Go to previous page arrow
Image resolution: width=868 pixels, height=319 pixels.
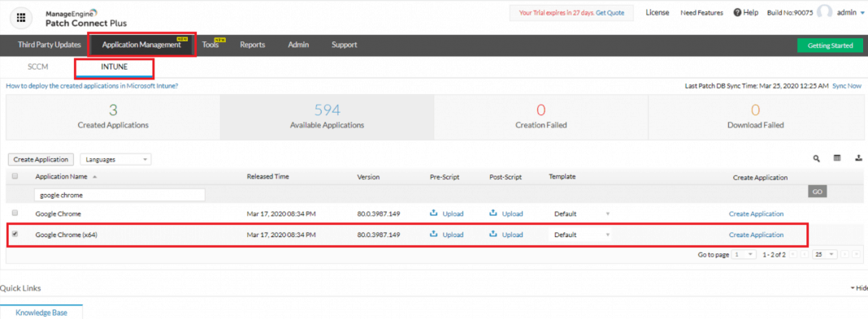pyautogui.click(x=804, y=254)
